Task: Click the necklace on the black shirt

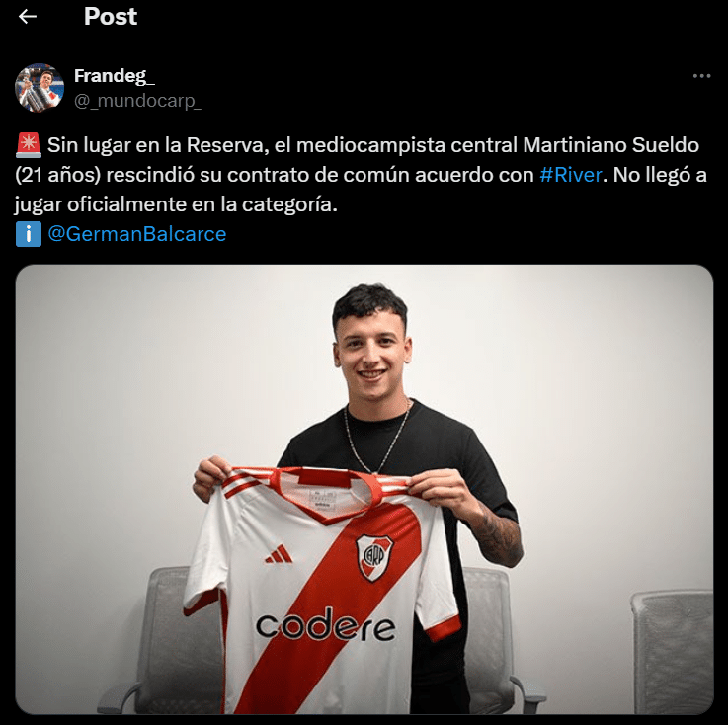Action: tap(376, 437)
